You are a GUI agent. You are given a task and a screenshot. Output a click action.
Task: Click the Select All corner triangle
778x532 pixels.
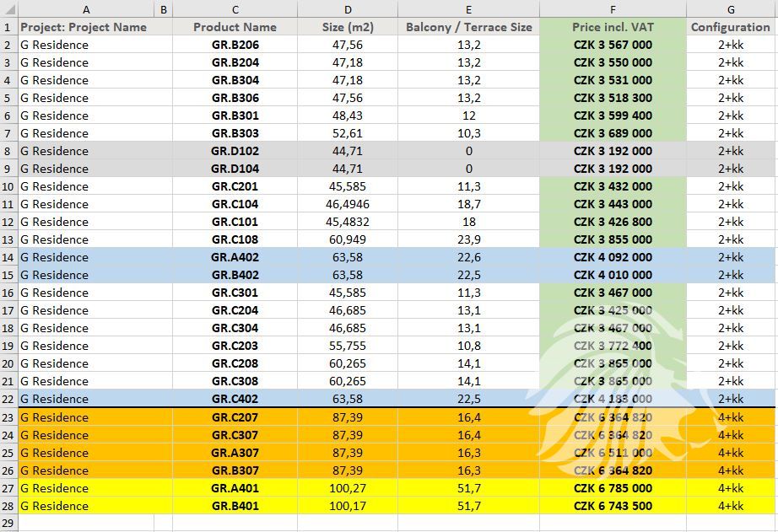click(x=8, y=9)
